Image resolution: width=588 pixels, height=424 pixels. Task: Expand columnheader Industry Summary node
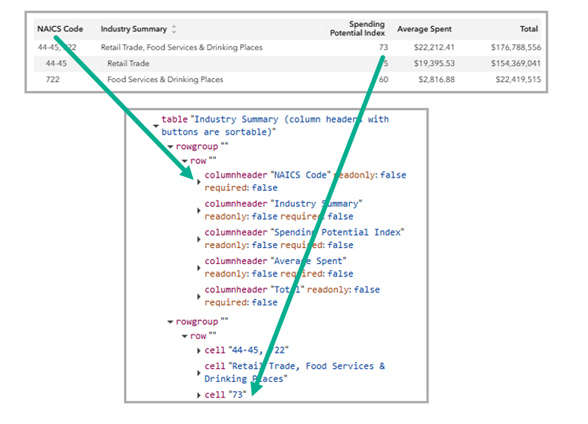pyautogui.click(x=199, y=211)
